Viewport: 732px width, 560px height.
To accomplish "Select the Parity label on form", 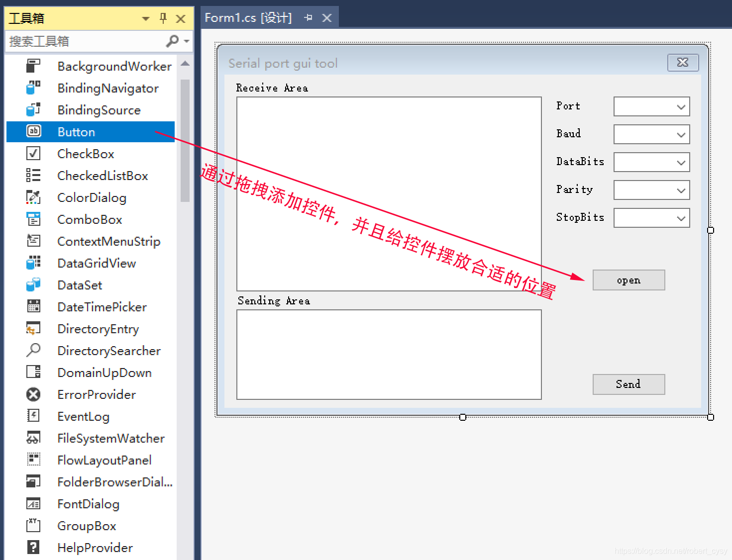I will (575, 189).
